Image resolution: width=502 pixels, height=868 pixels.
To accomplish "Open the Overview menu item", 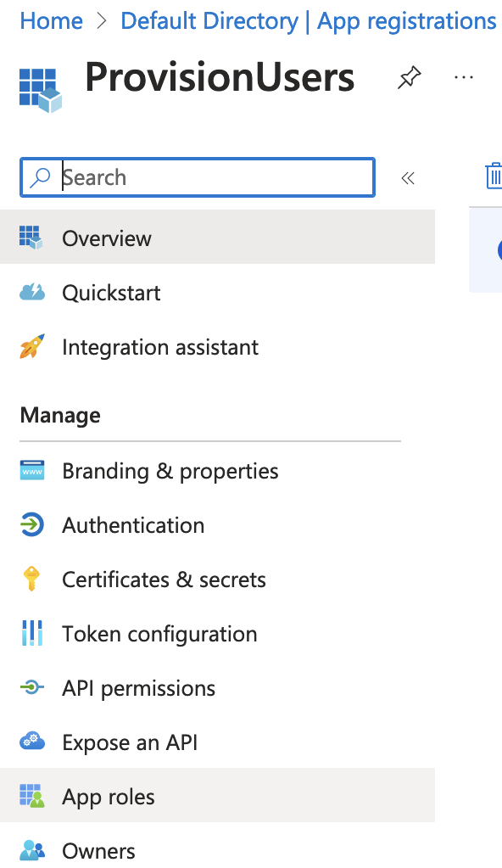I will (218, 238).
